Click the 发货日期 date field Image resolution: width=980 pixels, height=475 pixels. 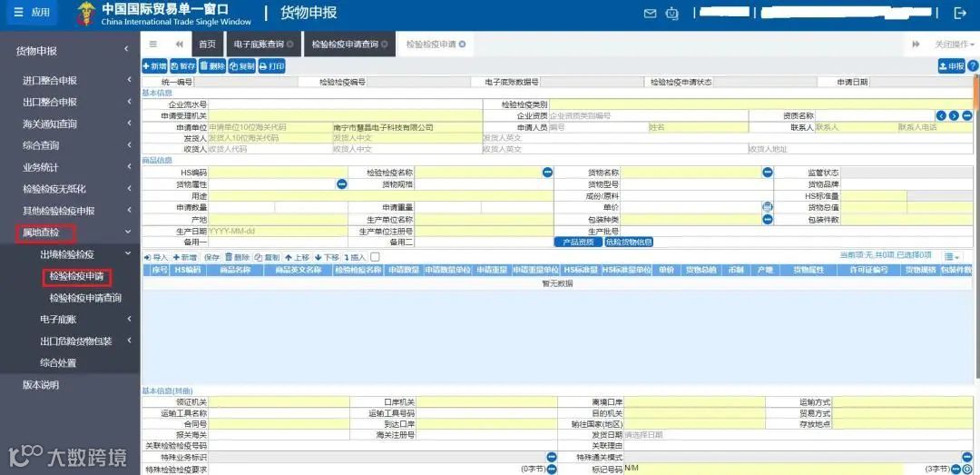coord(798,434)
